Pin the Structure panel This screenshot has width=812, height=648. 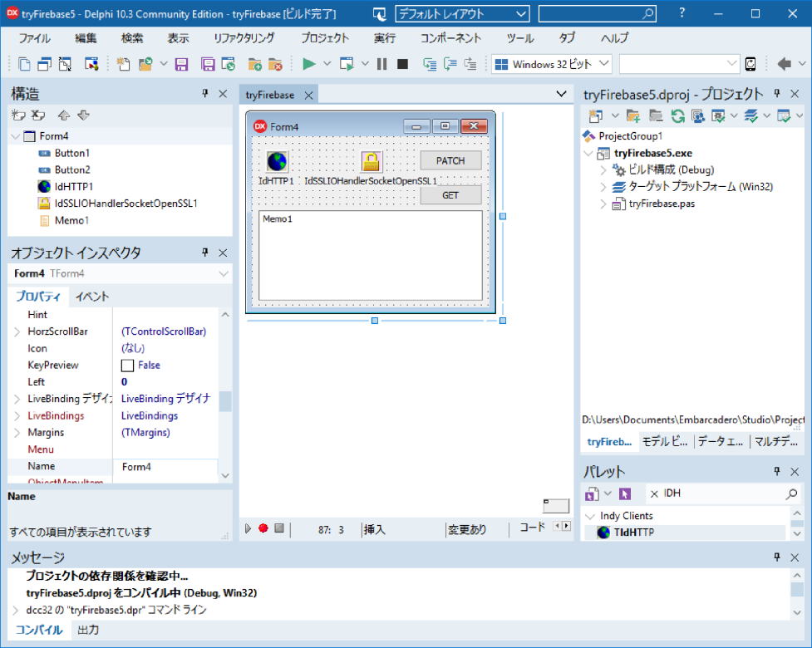coord(205,93)
